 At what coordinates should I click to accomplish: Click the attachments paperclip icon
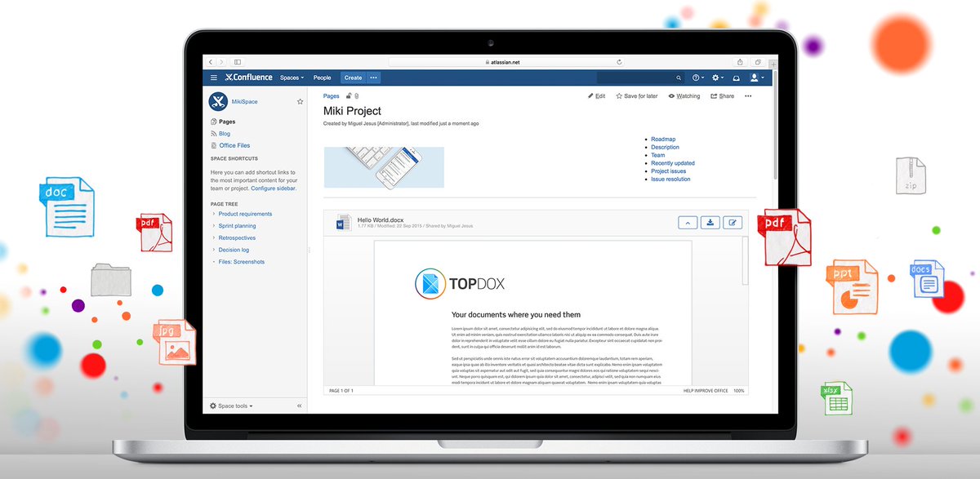click(x=356, y=96)
